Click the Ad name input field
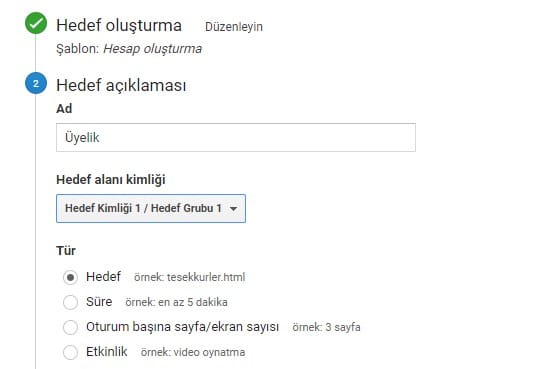This screenshot has height=369, width=545. [x=236, y=137]
